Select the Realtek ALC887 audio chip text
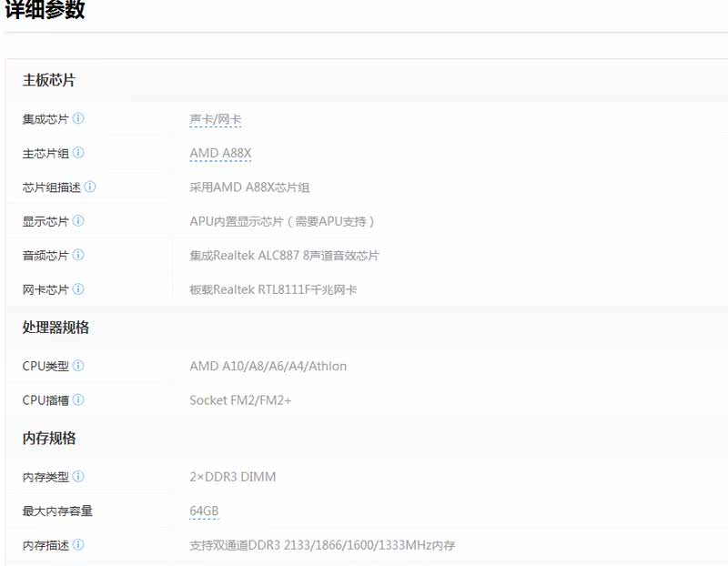Image resolution: width=728 pixels, height=566 pixels. pos(284,256)
